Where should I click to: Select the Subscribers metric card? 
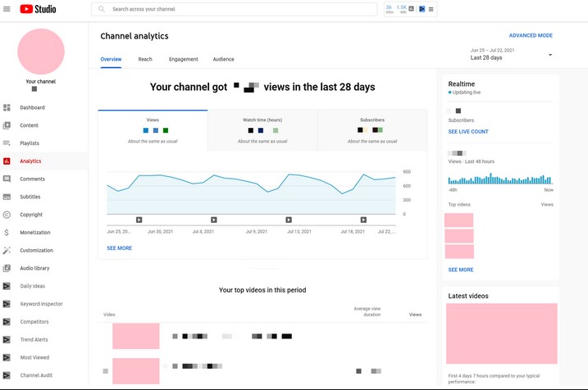tap(372, 130)
